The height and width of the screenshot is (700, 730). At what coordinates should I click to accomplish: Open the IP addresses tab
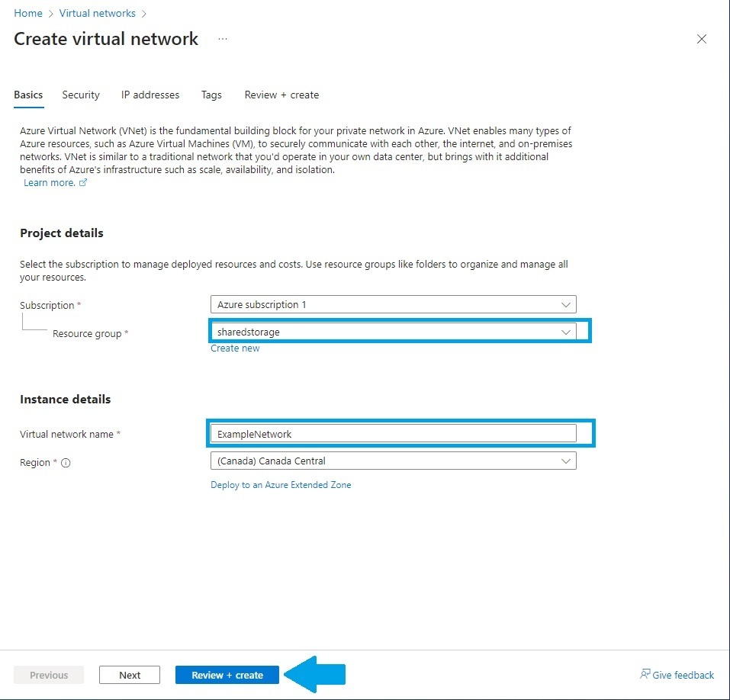pyautogui.click(x=150, y=95)
